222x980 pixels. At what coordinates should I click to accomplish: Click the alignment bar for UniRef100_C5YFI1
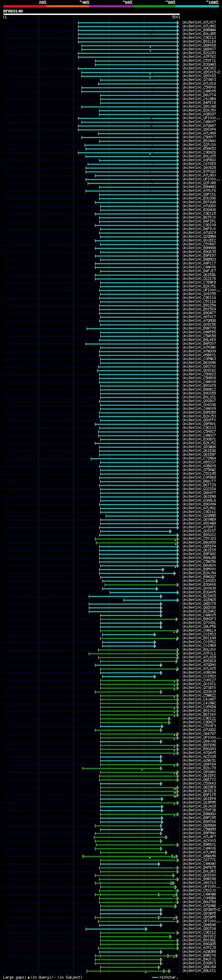tap(137, 60)
